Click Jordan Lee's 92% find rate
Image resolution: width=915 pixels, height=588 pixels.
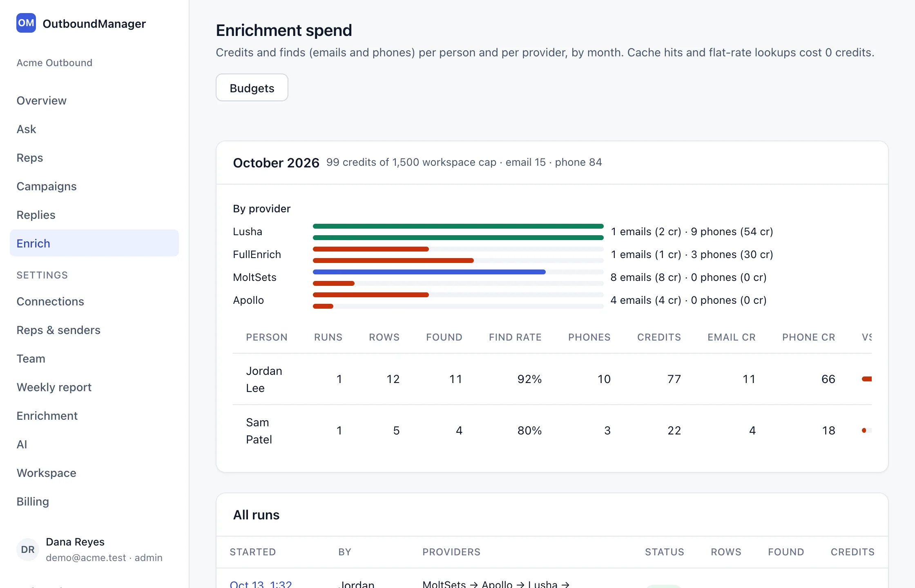529,379
